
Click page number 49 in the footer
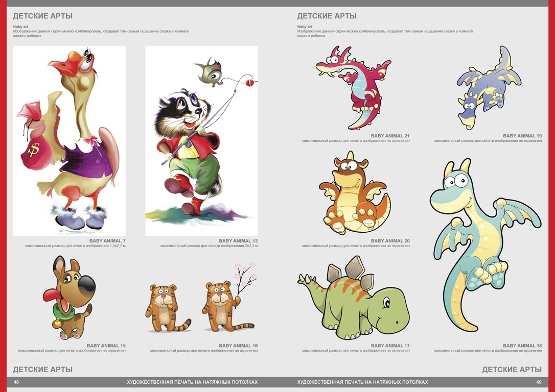(539, 382)
